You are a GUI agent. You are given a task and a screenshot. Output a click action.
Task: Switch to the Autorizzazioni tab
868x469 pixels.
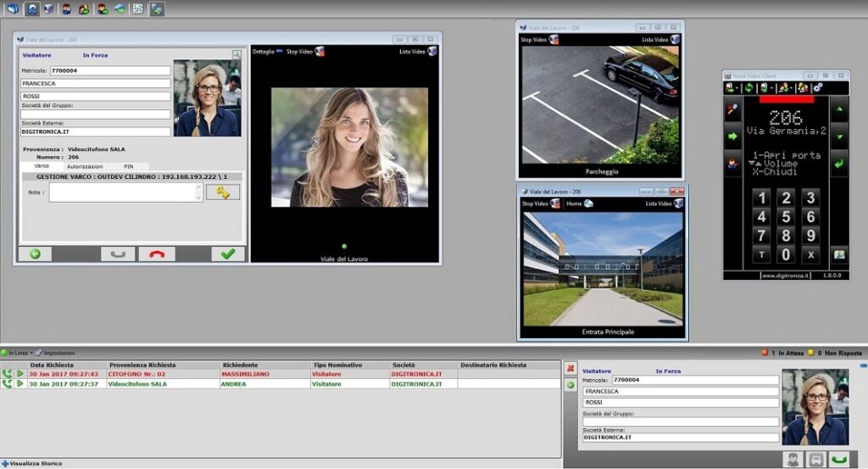click(85, 166)
